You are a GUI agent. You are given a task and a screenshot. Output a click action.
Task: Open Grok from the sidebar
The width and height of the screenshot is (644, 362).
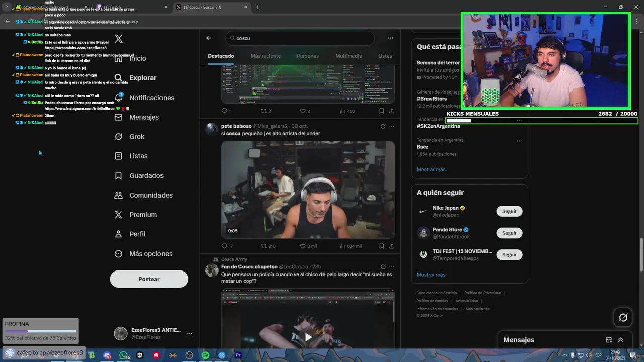pyautogui.click(x=129, y=137)
